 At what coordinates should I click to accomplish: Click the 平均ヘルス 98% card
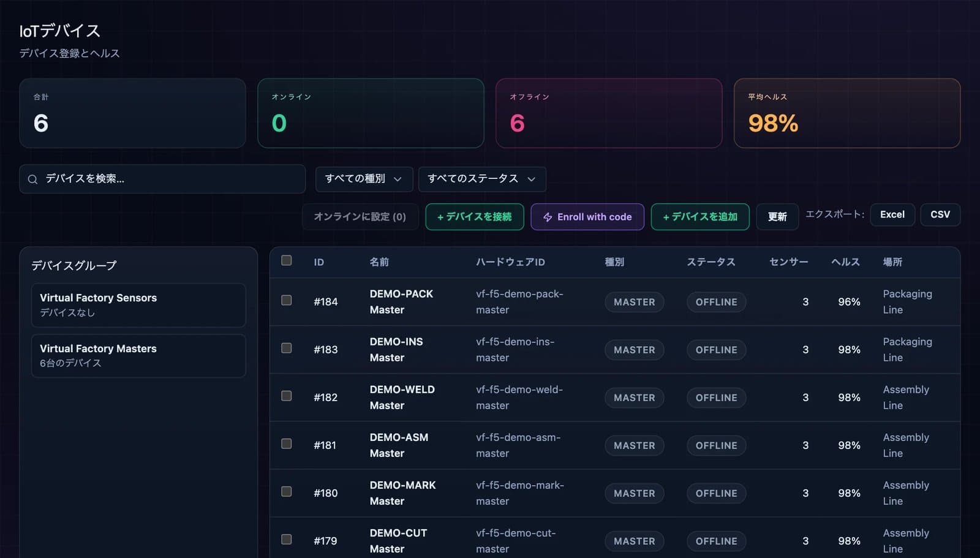pyautogui.click(x=847, y=113)
